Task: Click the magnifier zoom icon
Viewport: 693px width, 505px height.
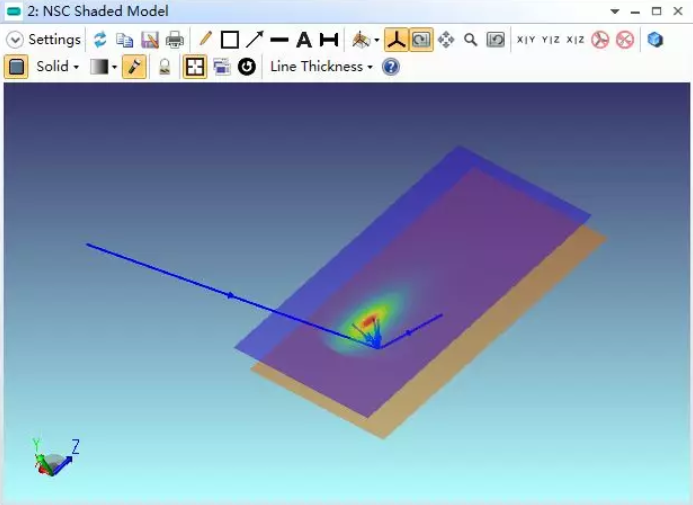Action: (x=470, y=40)
